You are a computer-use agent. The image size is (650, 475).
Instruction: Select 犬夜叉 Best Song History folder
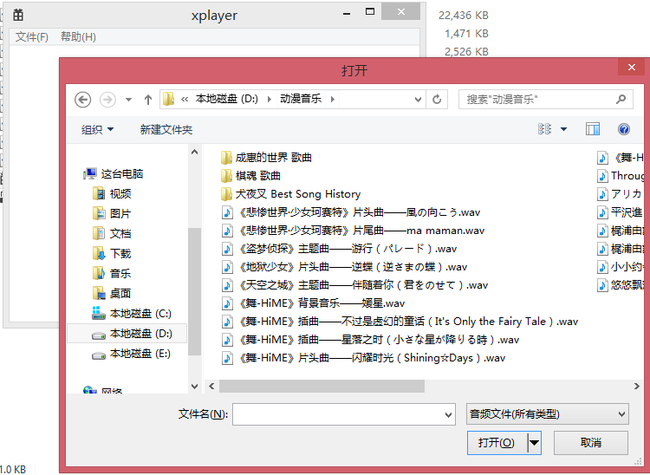pos(291,194)
